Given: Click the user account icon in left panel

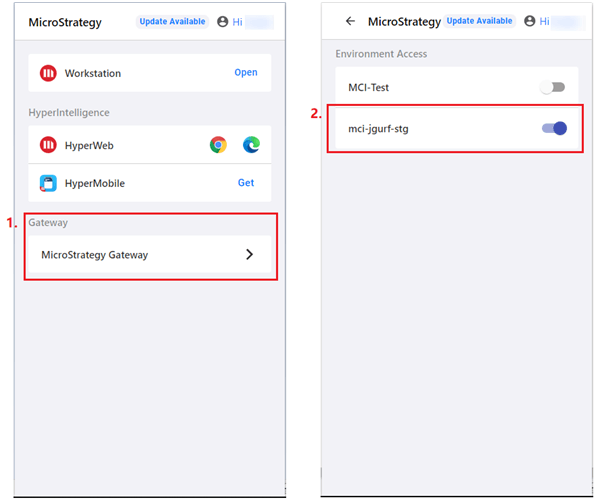Looking at the screenshot, I should pyautogui.click(x=222, y=21).
